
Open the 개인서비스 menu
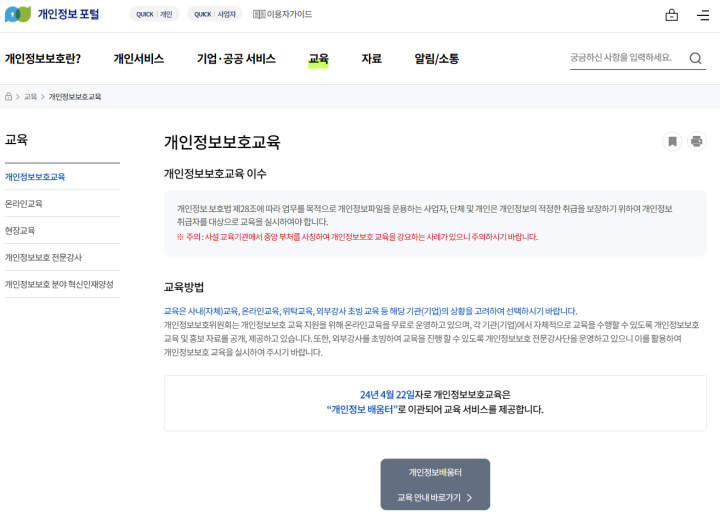(x=139, y=59)
